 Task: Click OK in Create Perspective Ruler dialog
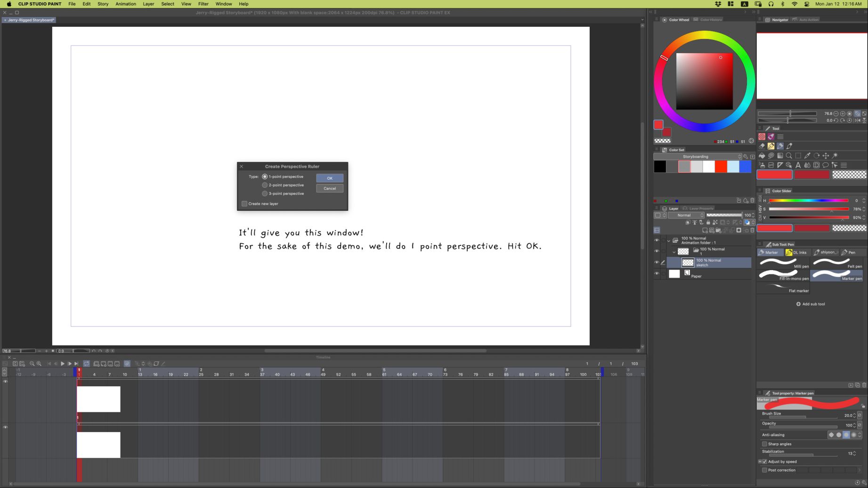click(329, 178)
